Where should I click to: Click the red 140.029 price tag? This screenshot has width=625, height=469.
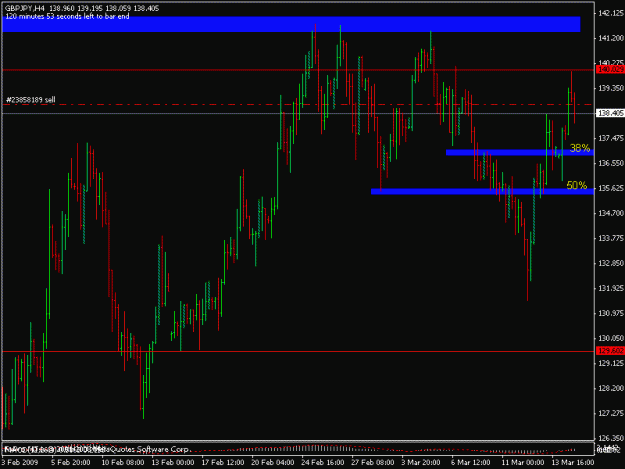610,70
